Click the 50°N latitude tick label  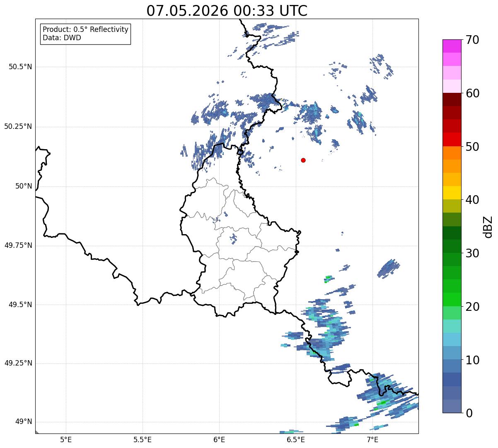pyautogui.click(x=24, y=186)
